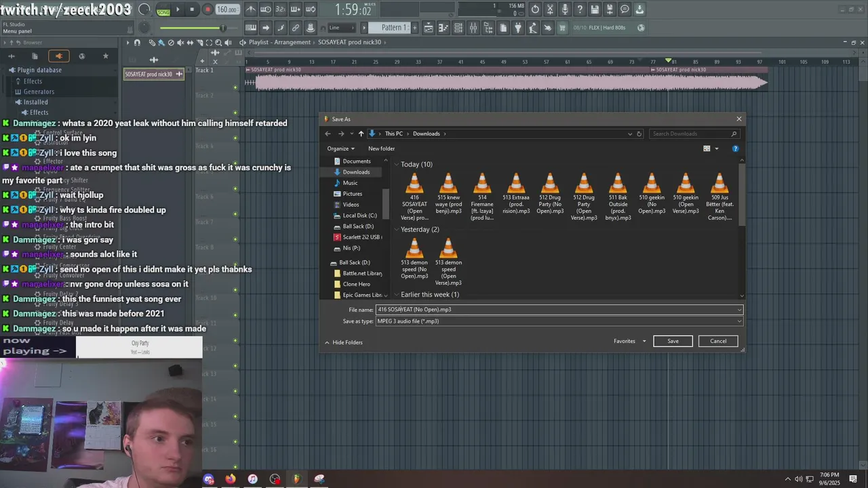Toggle Track 1 mute LED
This screenshot has width=868, height=488.
(x=235, y=87)
